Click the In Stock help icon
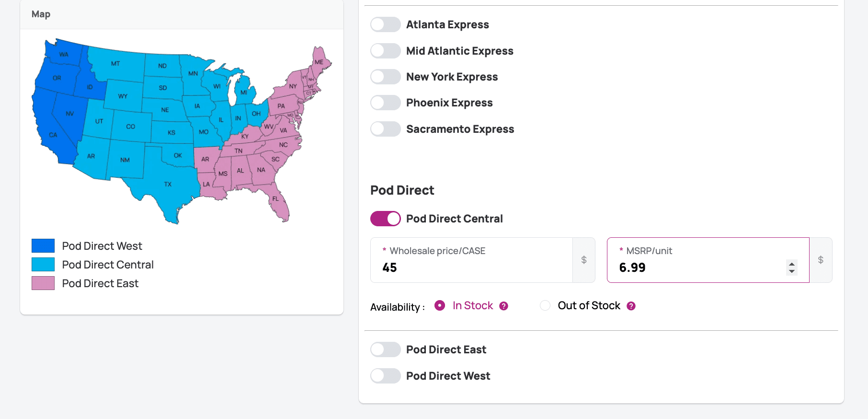Screen dimensions: 868x419 503,306
